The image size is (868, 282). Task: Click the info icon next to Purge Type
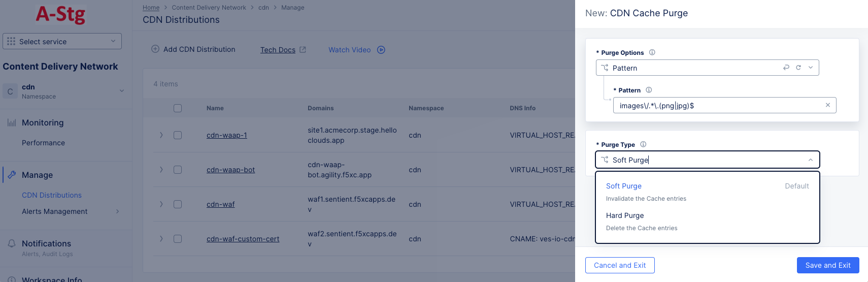coord(643,144)
